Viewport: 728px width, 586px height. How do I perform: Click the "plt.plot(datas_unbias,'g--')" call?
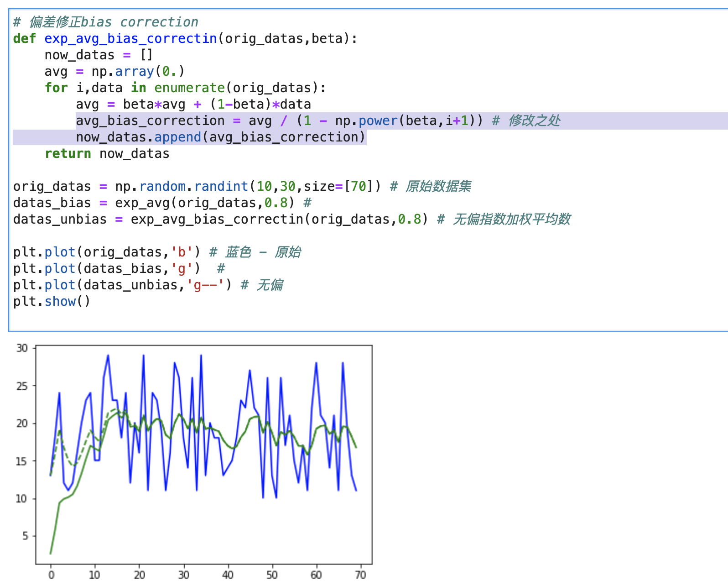click(122, 285)
